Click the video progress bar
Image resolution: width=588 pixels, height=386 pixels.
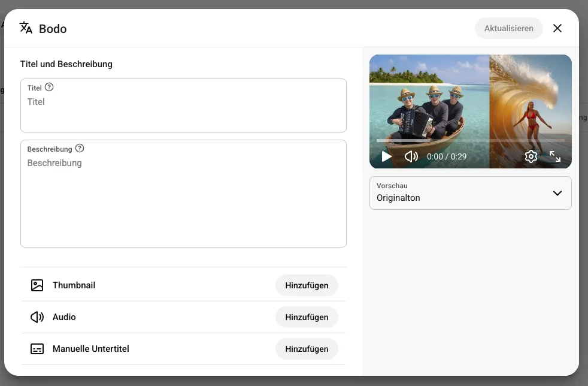(470, 140)
